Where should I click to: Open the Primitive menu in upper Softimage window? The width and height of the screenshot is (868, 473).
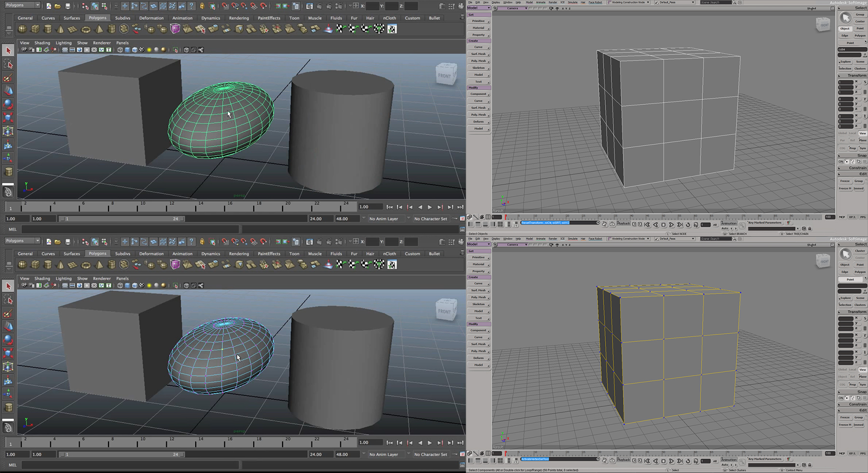coord(479,21)
